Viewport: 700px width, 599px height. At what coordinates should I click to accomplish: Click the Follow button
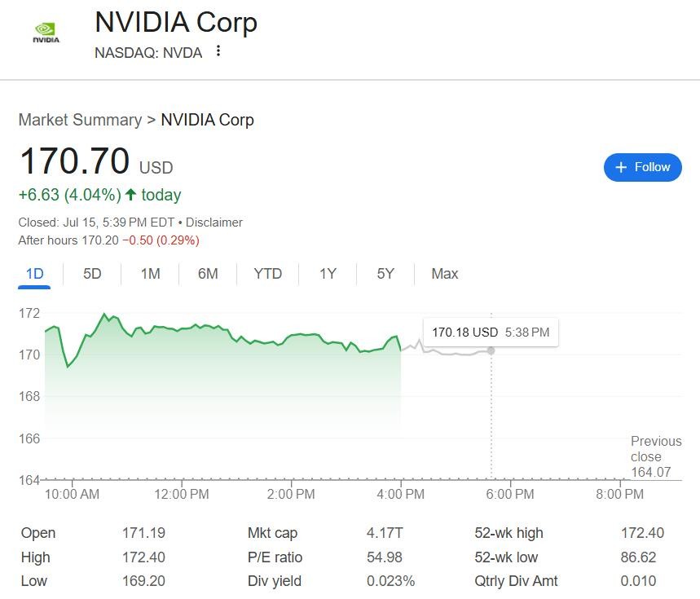click(x=642, y=167)
